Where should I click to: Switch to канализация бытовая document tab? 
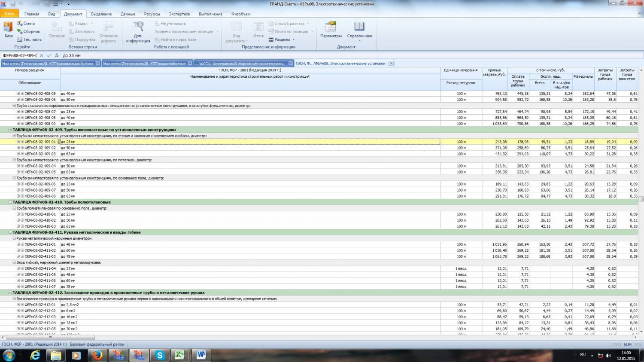click(47, 64)
